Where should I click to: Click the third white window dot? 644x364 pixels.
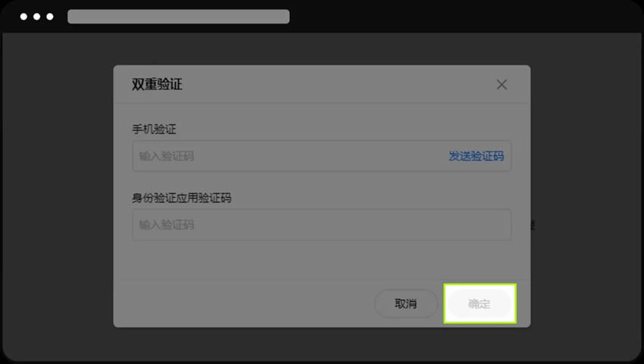click(x=50, y=17)
